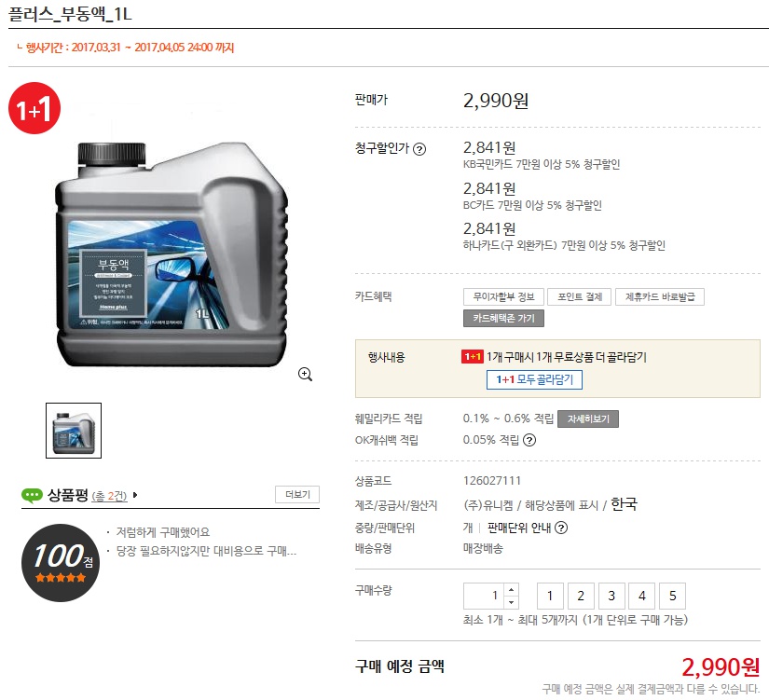
Task: Click the 1+1 모두 골라담기 button
Action: tap(535, 379)
